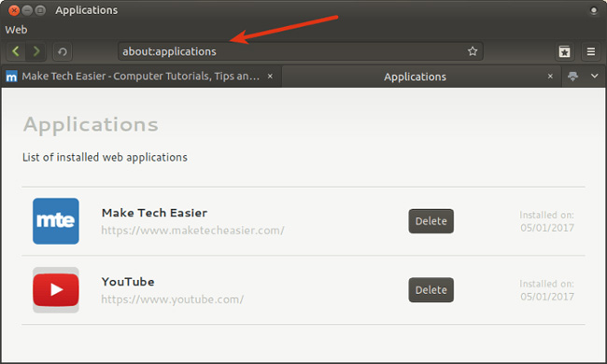Click 'List of installed web applications' text

click(x=105, y=158)
